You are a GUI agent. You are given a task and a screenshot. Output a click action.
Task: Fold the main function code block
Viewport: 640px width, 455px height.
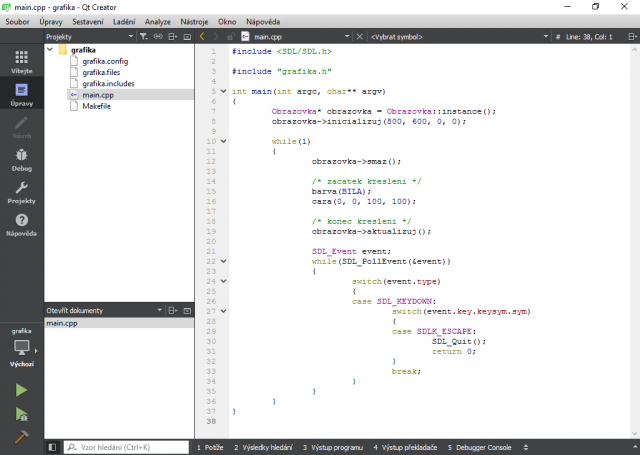(223, 91)
